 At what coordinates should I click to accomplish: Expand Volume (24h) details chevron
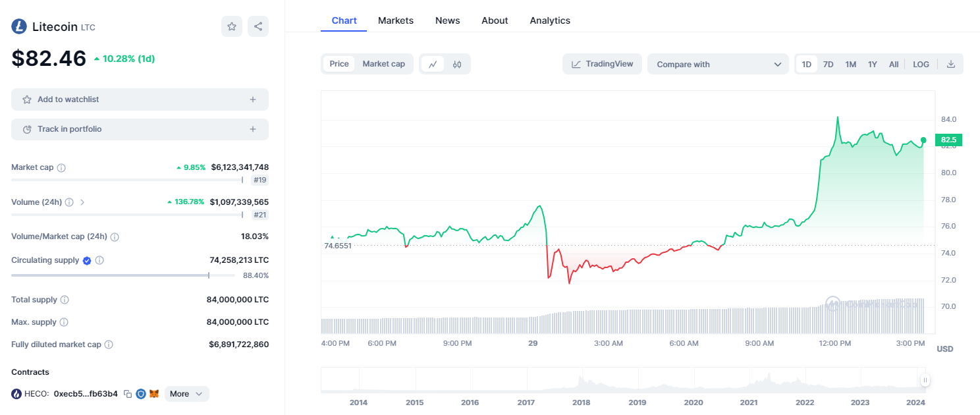click(x=82, y=202)
